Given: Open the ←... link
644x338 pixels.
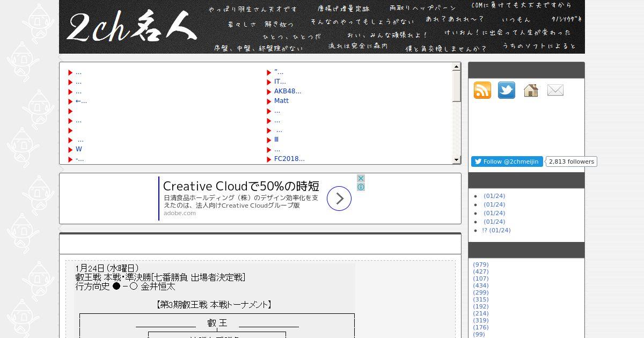Looking at the screenshot, I should (x=81, y=101).
